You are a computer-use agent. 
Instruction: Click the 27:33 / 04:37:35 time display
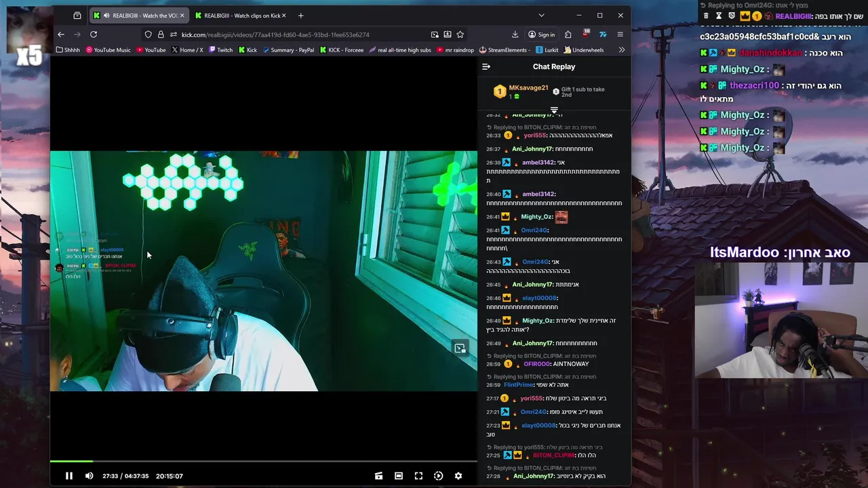[125, 476]
